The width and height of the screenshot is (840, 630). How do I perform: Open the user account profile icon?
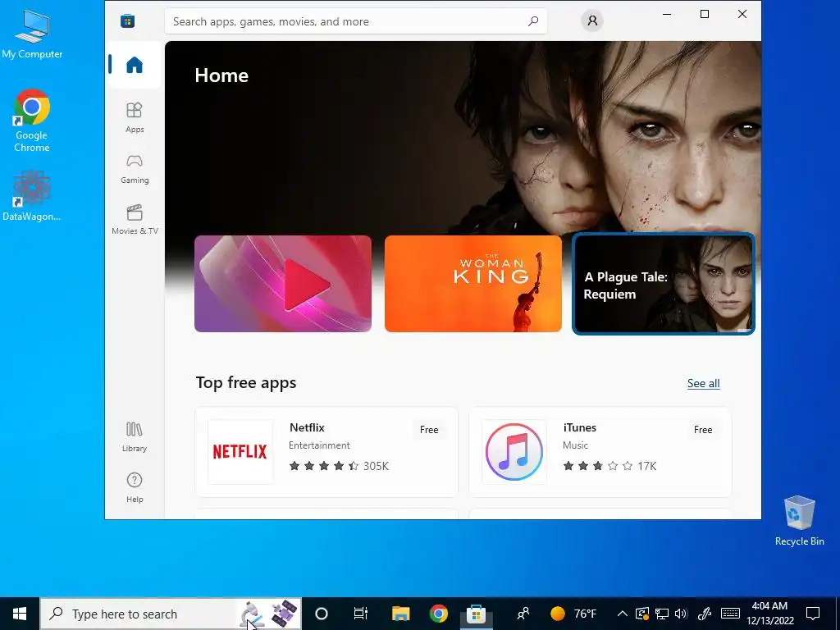(592, 21)
